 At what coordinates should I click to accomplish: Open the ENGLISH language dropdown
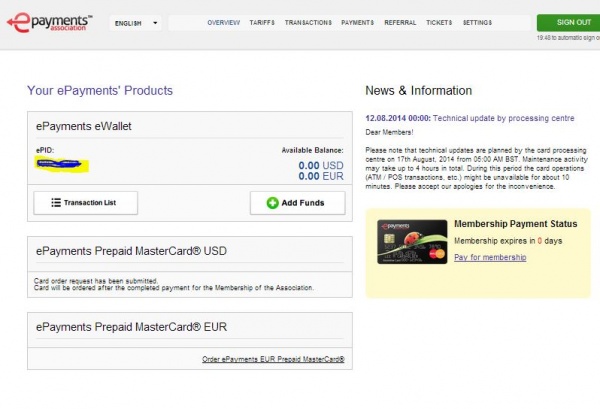[x=135, y=23]
